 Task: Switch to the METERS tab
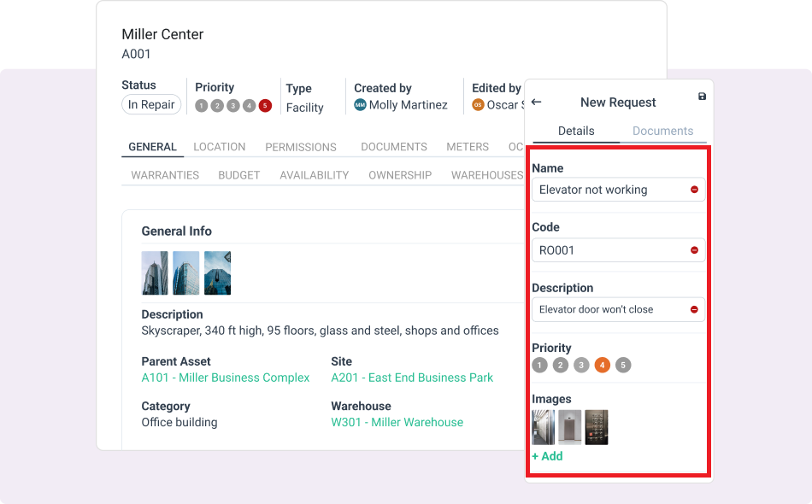[468, 147]
